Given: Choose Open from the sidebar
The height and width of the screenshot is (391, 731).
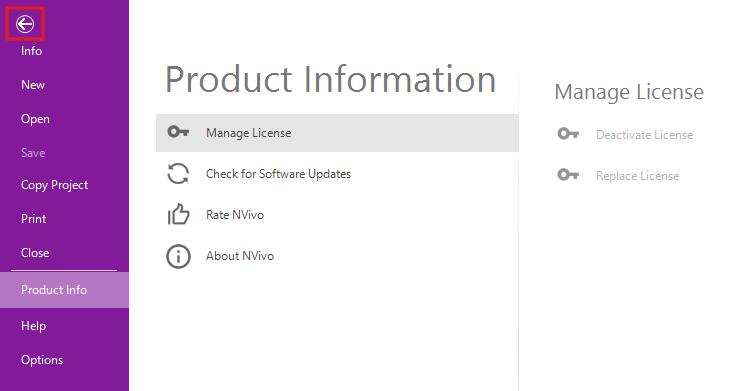Looking at the screenshot, I should coord(35,119).
